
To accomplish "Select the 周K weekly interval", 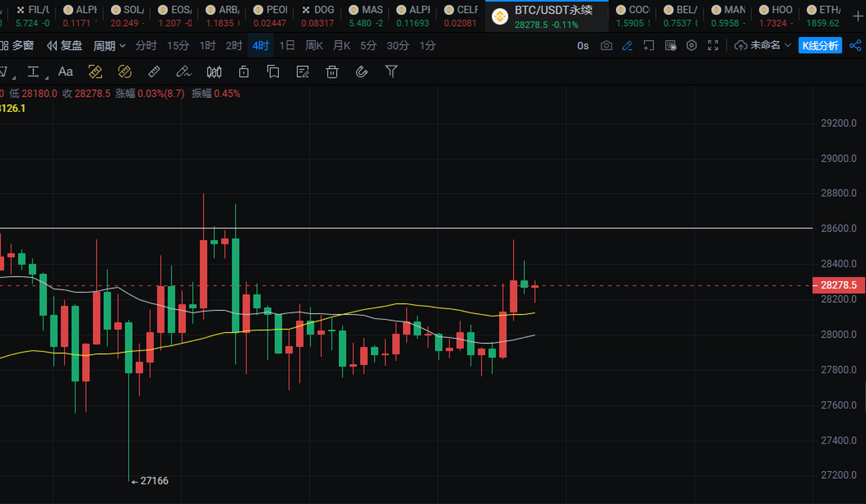I will click(x=314, y=46).
